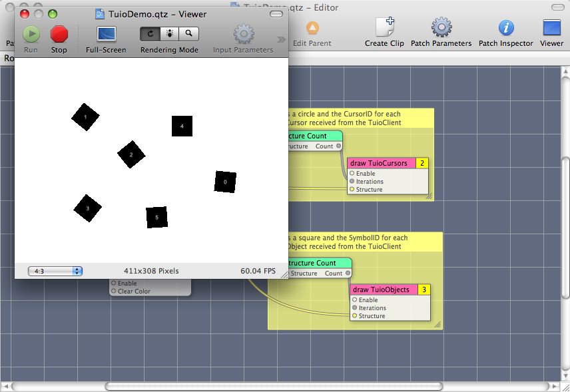570x392 pixels.
Task: Open the Input Parameters gear icon
Action: click(x=243, y=34)
